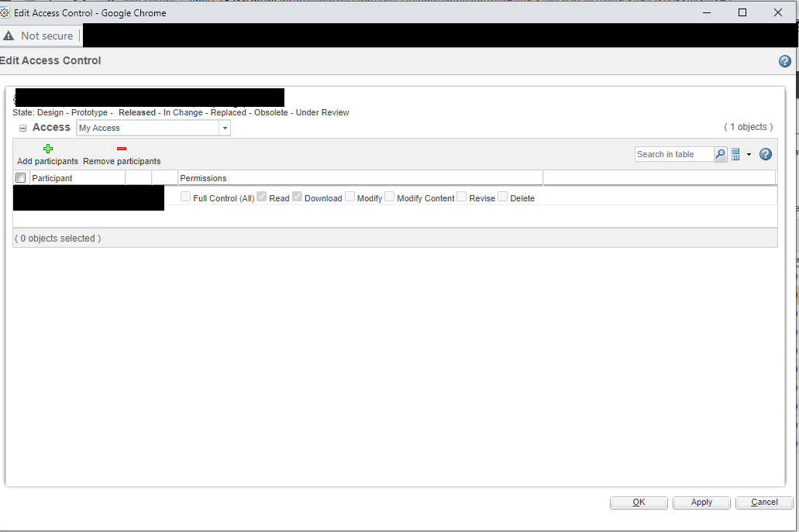Enable the Full Control (All) checkbox
This screenshot has width=799, height=532.
pos(185,197)
